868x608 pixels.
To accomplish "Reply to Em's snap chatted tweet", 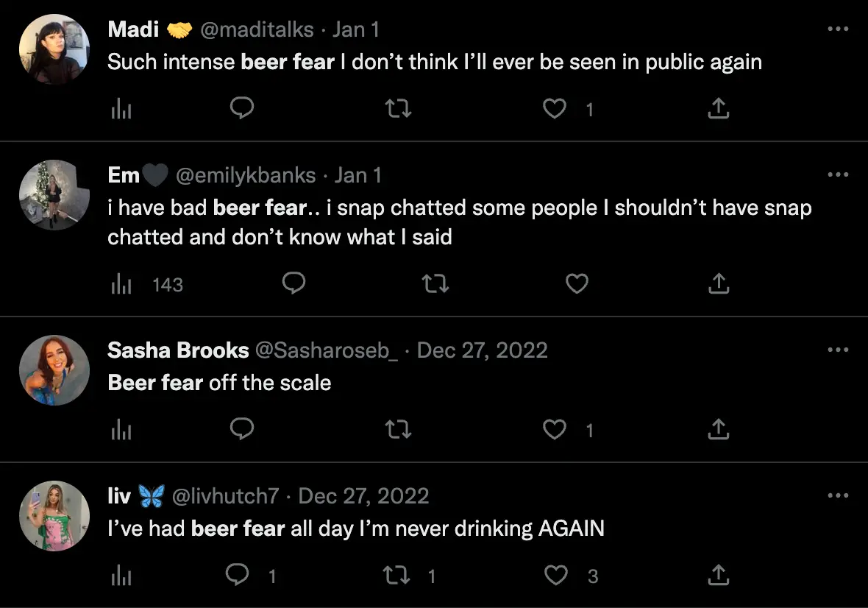I will click(294, 283).
